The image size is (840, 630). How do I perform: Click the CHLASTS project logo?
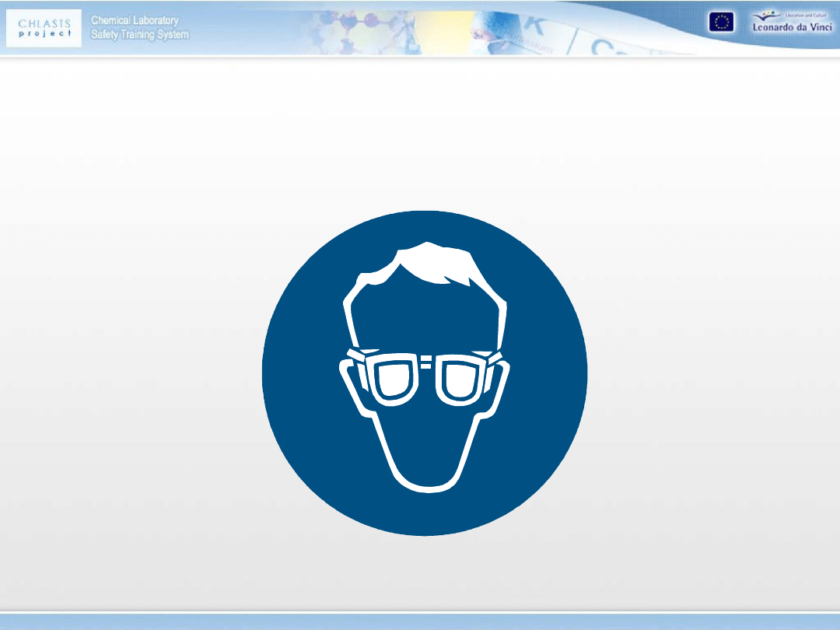coord(44,28)
